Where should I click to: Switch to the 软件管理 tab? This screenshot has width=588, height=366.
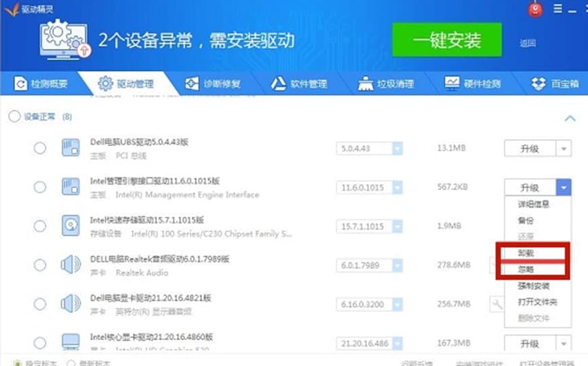(299, 84)
